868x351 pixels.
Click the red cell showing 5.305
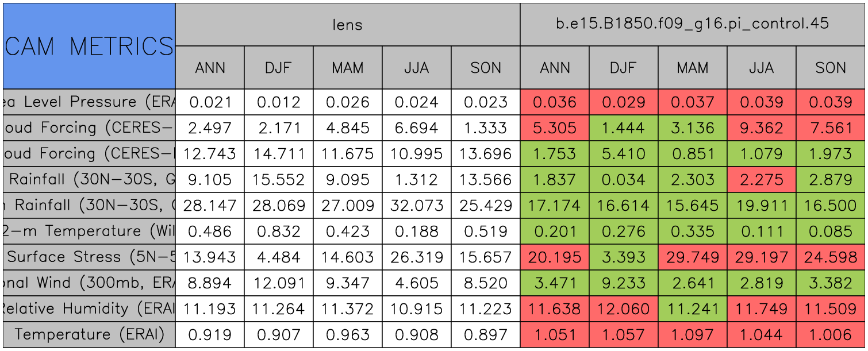point(554,128)
